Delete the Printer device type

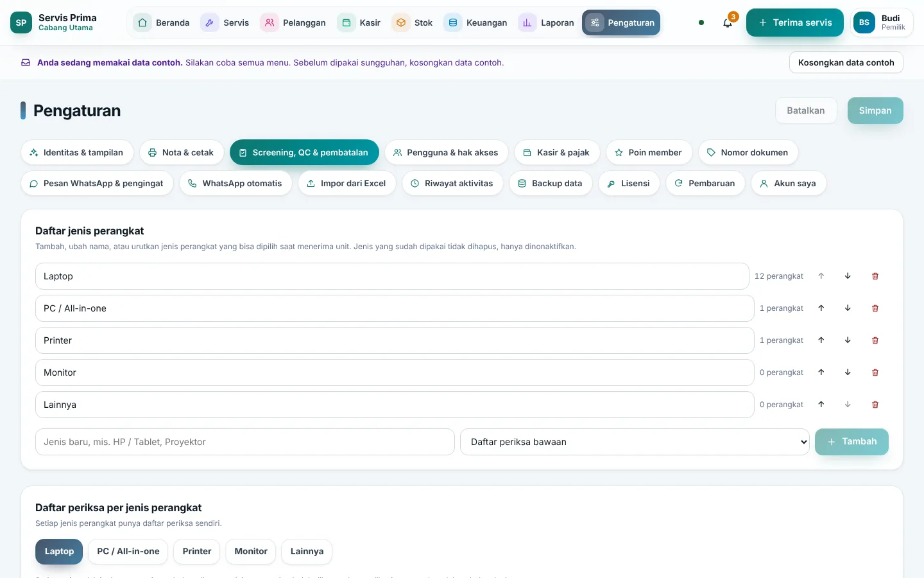tap(875, 340)
